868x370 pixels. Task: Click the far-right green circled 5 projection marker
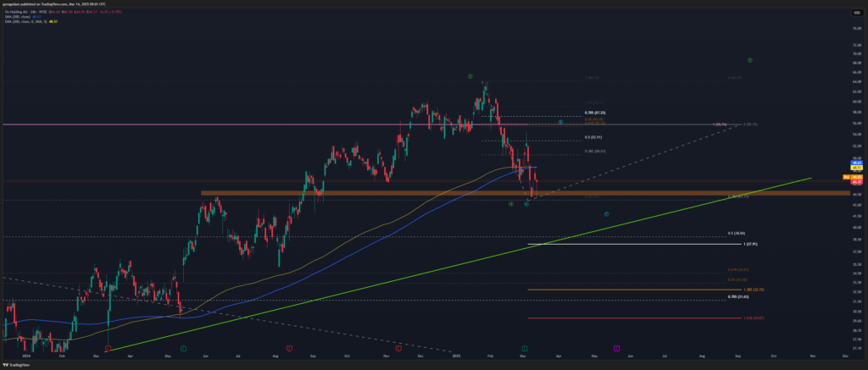pyautogui.click(x=751, y=60)
